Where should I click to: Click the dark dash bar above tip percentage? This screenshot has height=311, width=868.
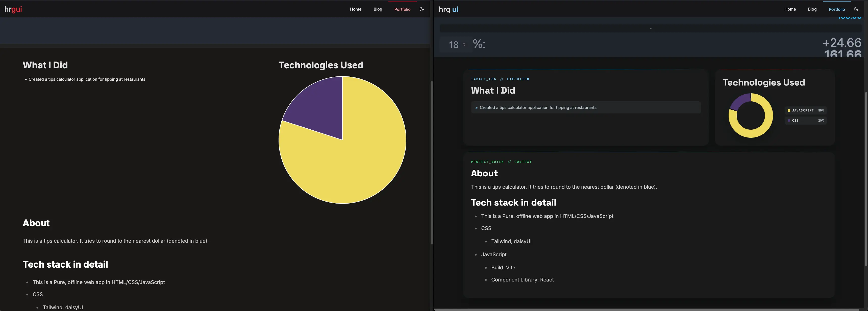pyautogui.click(x=650, y=29)
